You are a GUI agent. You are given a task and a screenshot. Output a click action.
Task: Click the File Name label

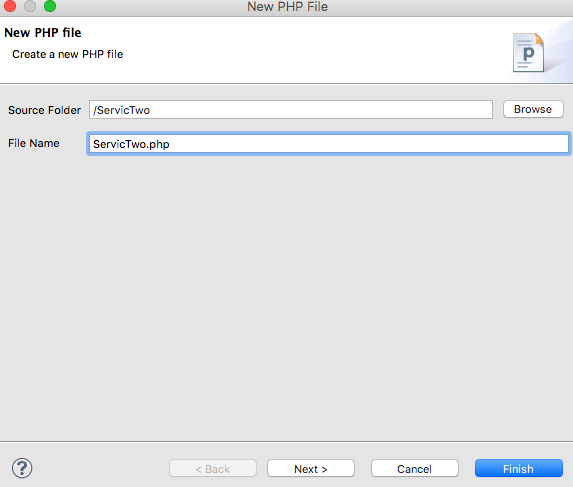[x=34, y=143]
